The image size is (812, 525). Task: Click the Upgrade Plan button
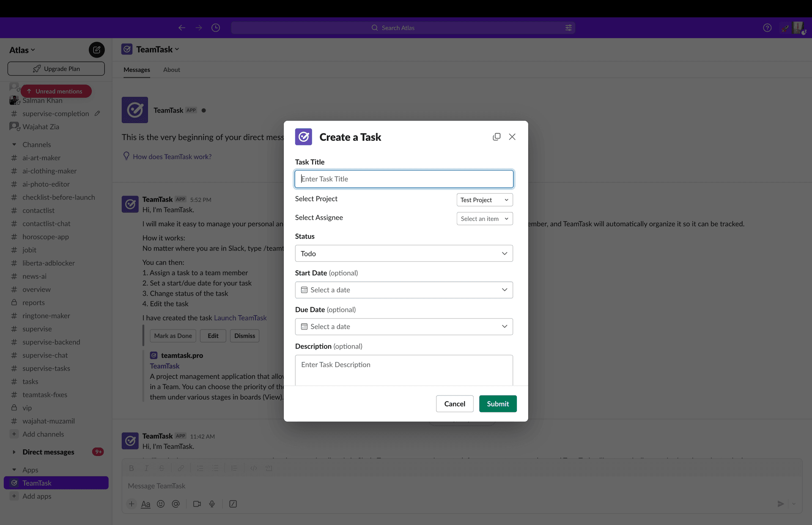(x=56, y=69)
